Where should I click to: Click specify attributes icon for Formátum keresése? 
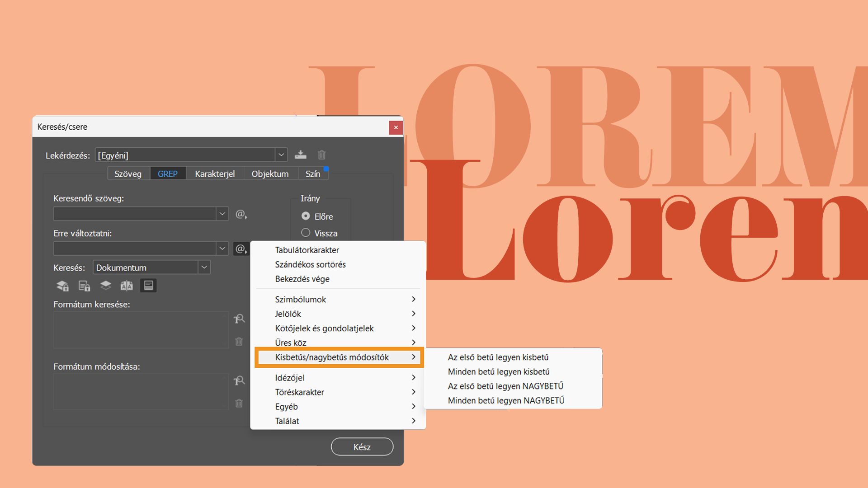click(239, 319)
